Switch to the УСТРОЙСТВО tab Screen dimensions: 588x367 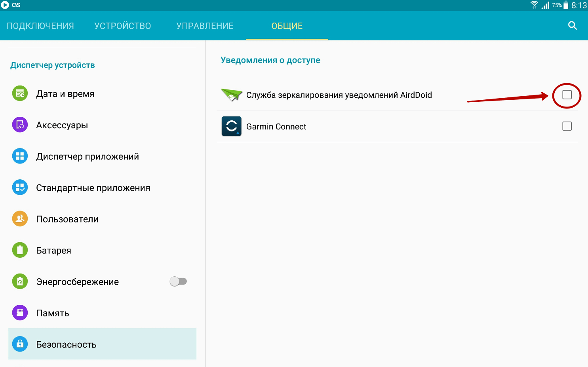(x=123, y=26)
